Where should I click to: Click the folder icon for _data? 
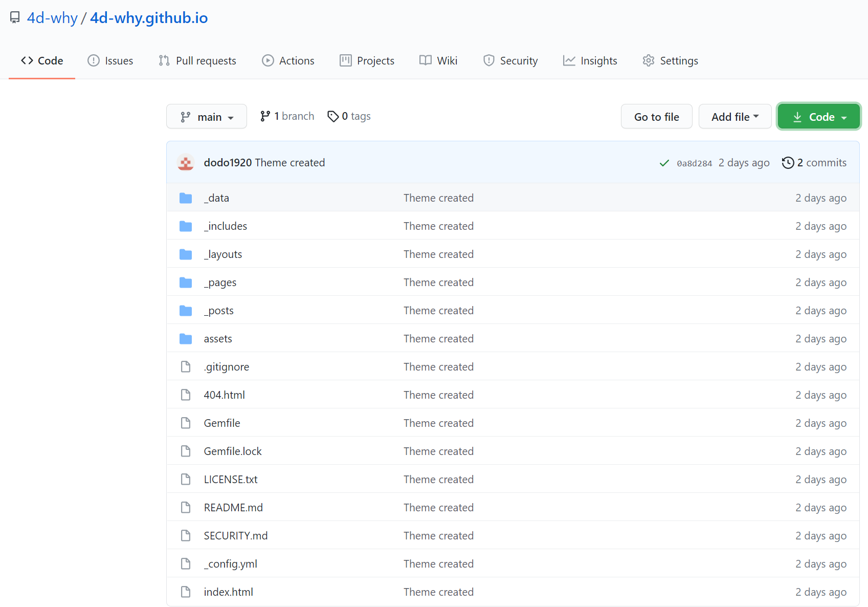(x=186, y=198)
